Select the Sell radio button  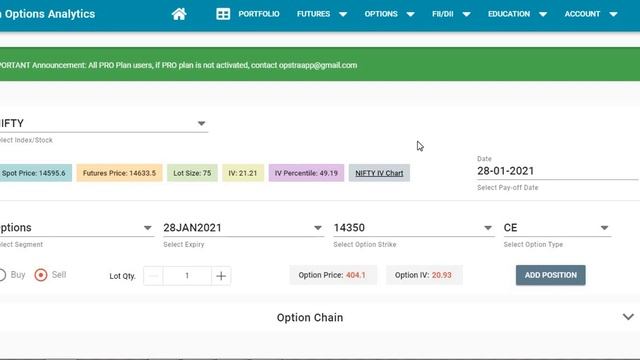41,275
